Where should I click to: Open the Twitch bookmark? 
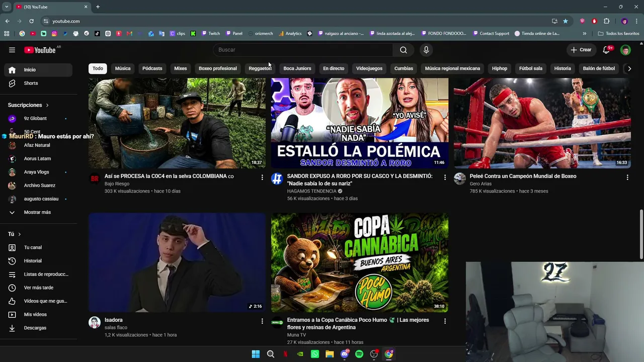pos(211,34)
